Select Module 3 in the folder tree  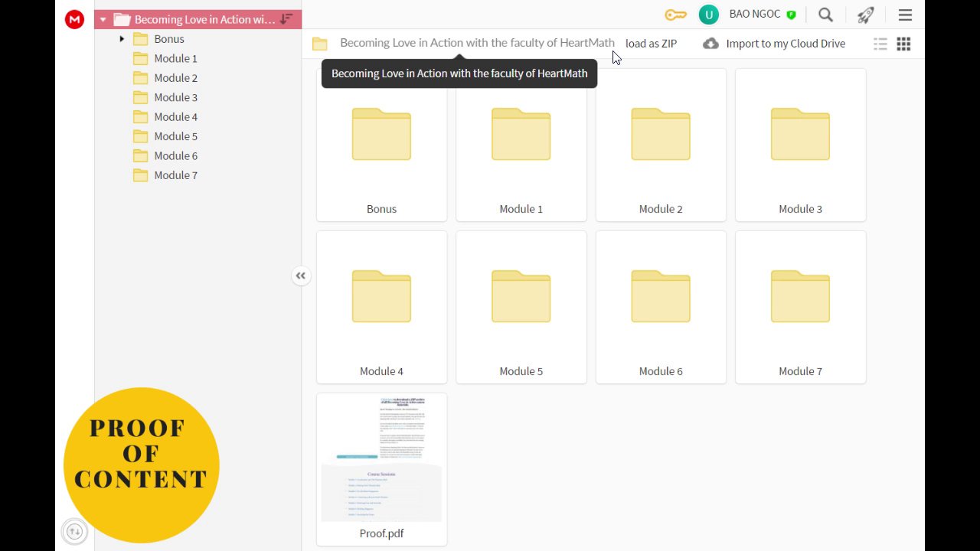(x=175, y=97)
